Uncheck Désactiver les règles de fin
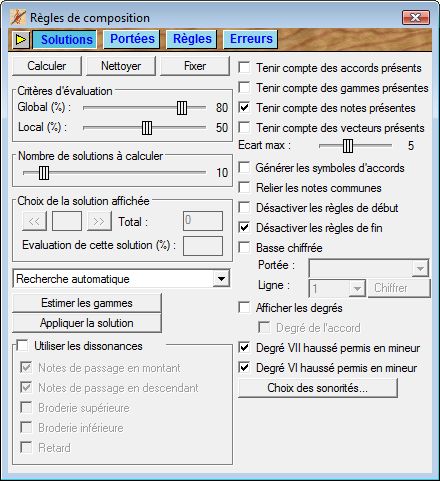This screenshot has width=440, height=481. (x=244, y=228)
